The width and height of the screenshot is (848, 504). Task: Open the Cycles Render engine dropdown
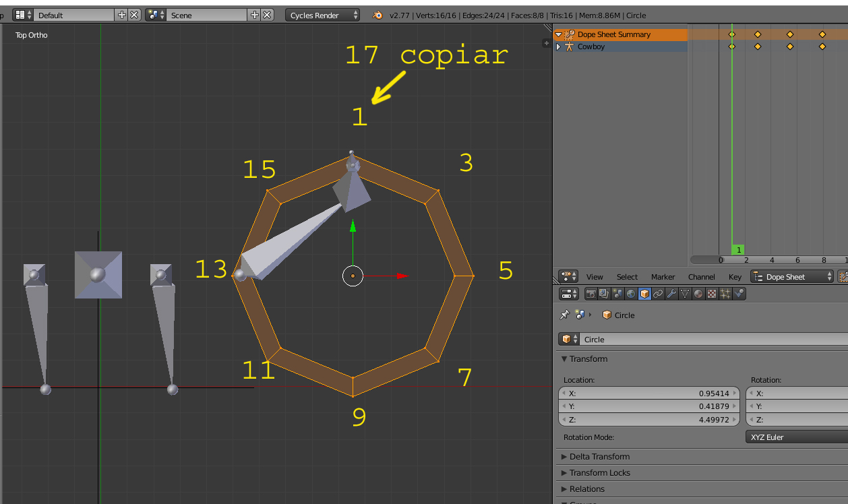(322, 15)
